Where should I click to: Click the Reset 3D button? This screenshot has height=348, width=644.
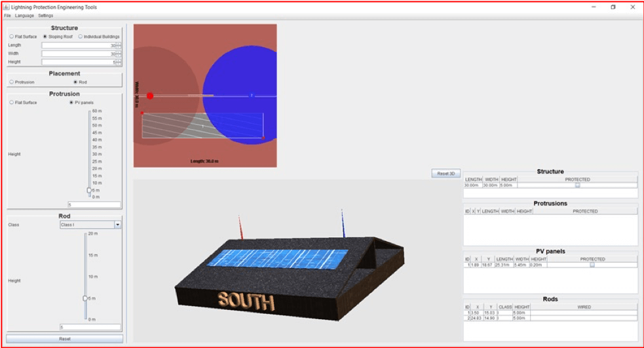point(446,174)
